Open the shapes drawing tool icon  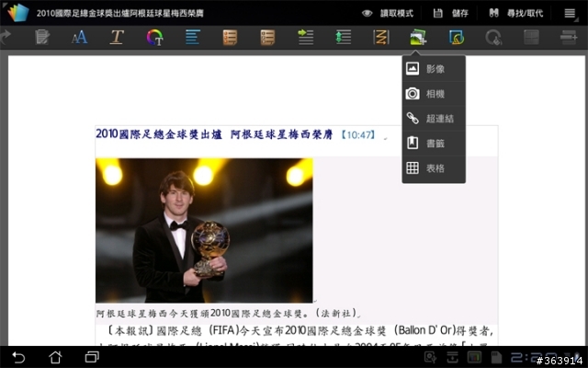pos(457,37)
